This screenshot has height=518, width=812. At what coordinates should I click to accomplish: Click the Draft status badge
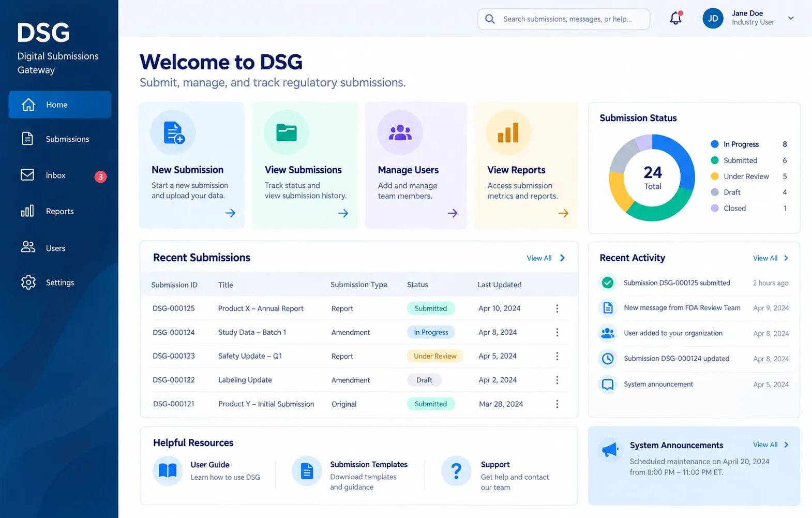coord(424,380)
